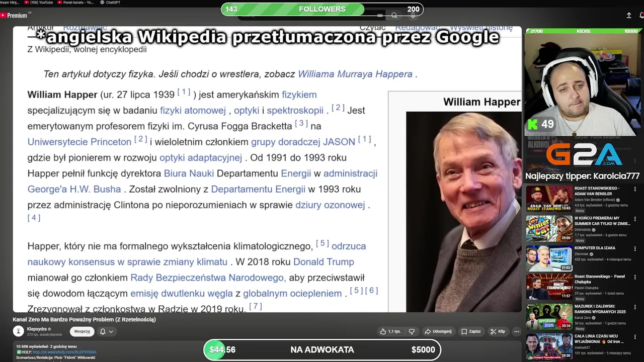Switch to the Panel kanału browser tab
This screenshot has height=362, width=644.
click(x=75, y=3)
